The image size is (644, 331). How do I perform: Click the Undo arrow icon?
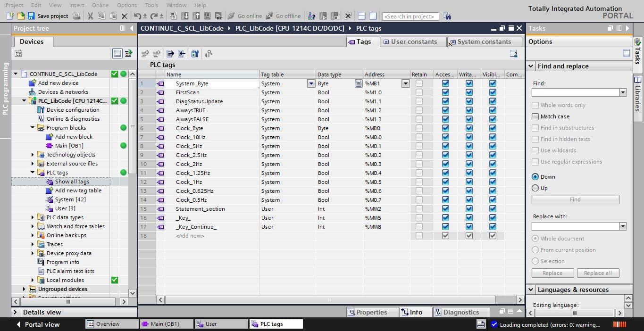(x=137, y=16)
